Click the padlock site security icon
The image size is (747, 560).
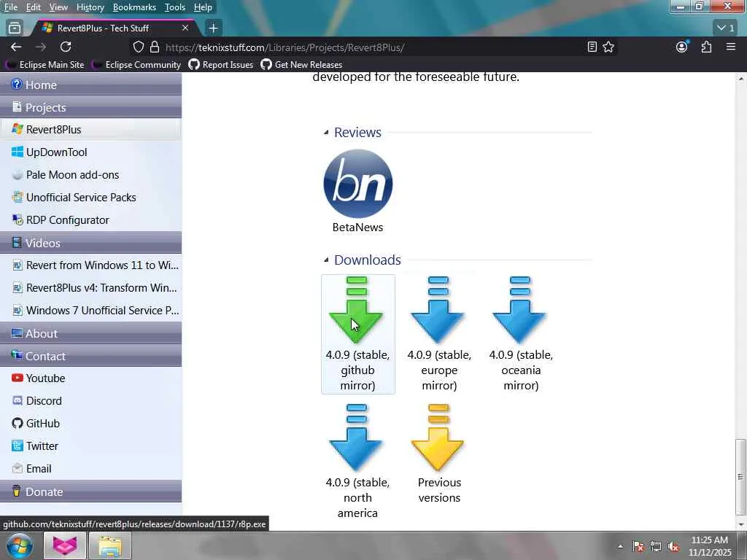pyautogui.click(x=155, y=47)
